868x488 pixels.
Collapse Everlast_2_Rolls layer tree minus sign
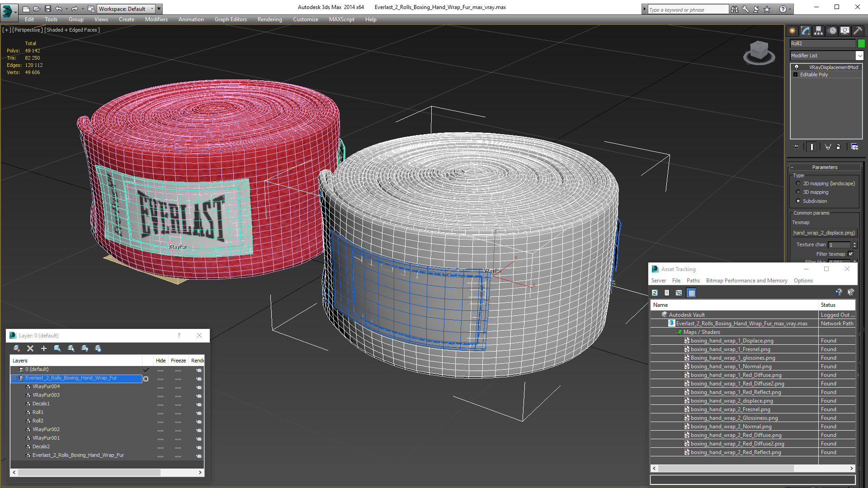click(14, 378)
